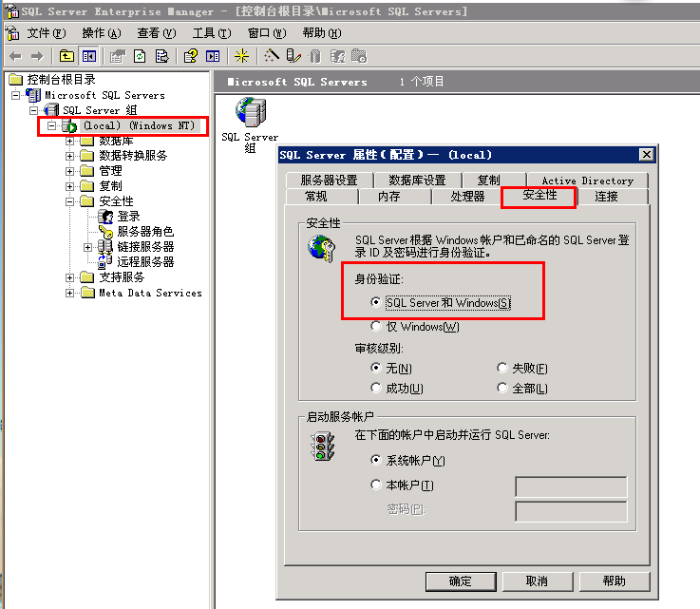Select 仅 Windows authentication option
The height and width of the screenshot is (609, 700).
tap(376, 327)
